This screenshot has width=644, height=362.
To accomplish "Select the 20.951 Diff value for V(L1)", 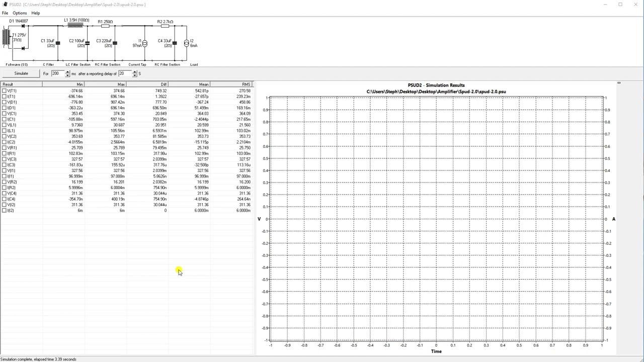I will coord(160,125).
